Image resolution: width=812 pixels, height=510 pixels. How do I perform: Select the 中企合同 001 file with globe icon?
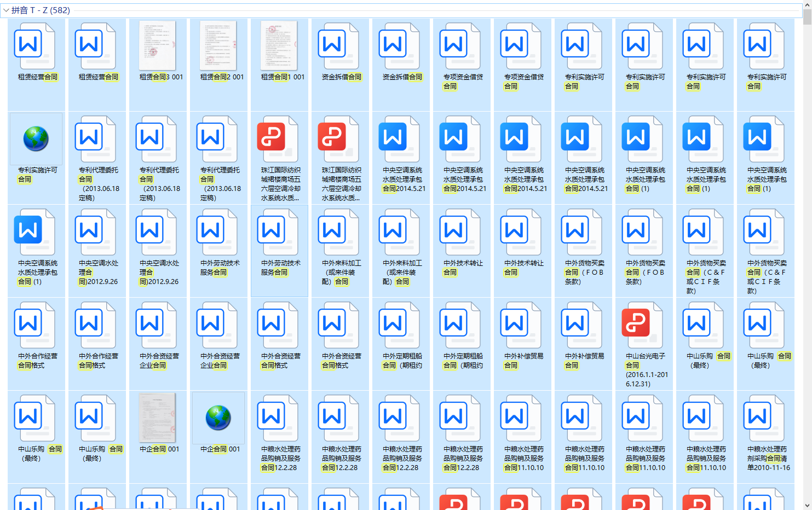point(218,418)
